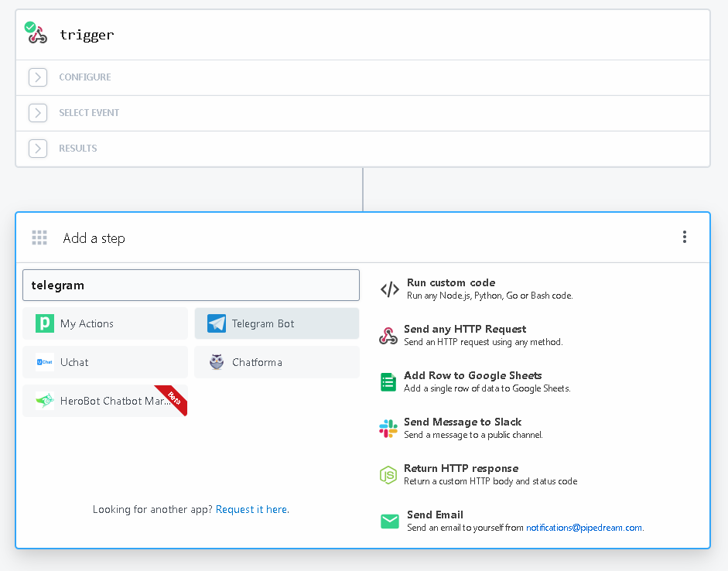The image size is (728, 571).
Task: Expand the RESULTS section chevron
Action: click(x=38, y=149)
